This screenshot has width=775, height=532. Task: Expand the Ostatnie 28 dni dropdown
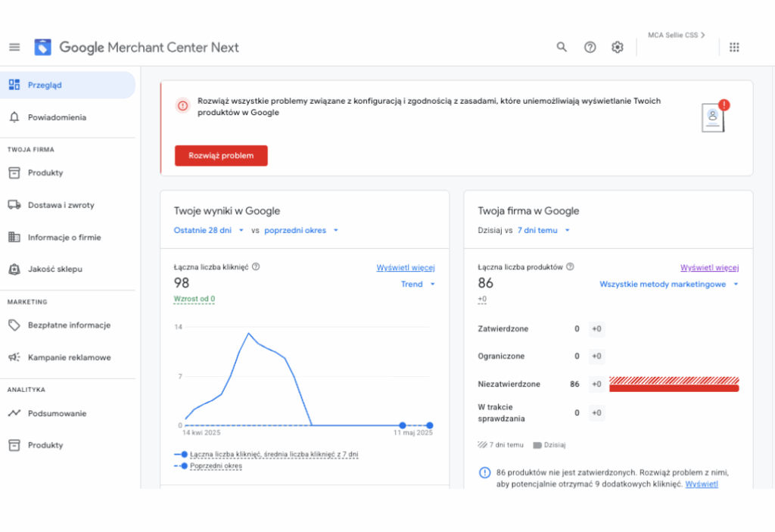coord(208,230)
